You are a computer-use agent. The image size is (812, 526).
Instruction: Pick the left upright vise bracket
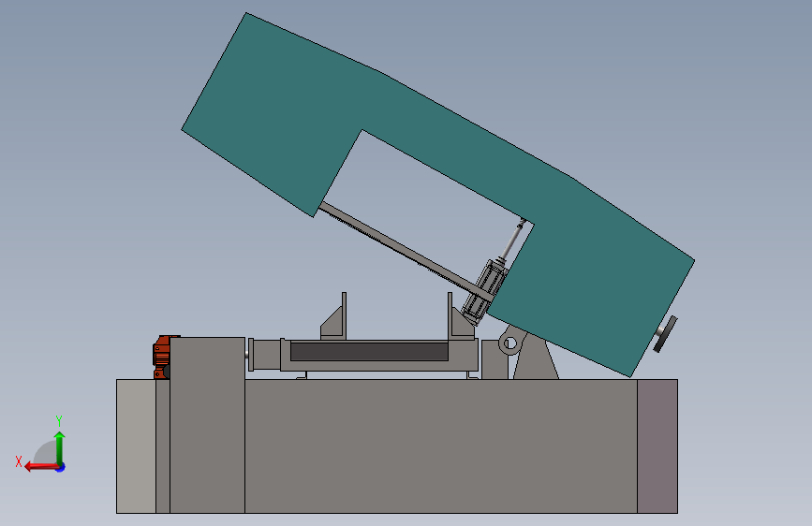335,318
